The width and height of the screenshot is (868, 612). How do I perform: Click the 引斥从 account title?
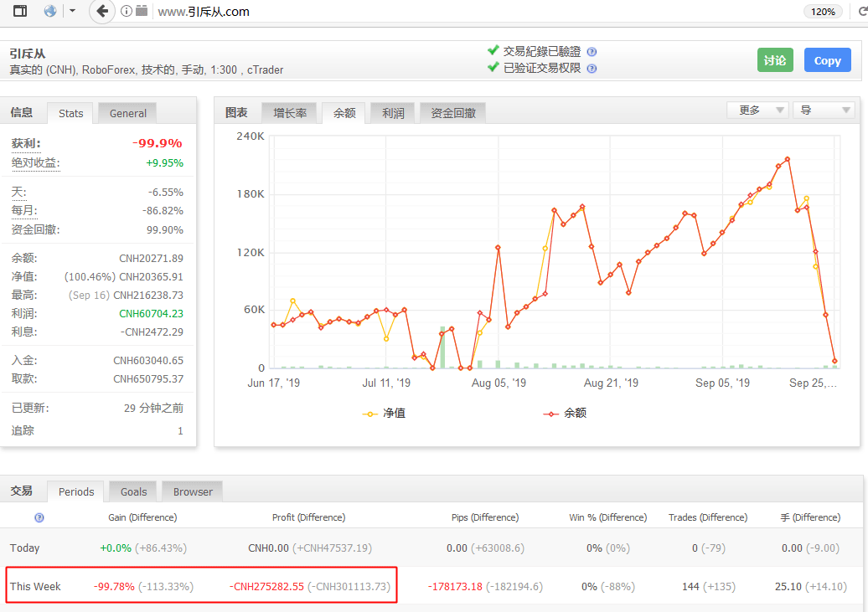tap(28, 54)
